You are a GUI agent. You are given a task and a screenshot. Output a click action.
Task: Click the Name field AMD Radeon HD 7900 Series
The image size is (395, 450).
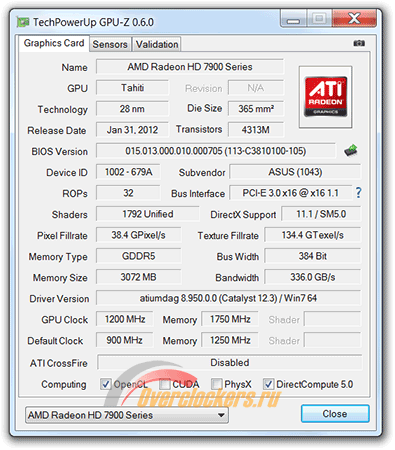(x=190, y=67)
